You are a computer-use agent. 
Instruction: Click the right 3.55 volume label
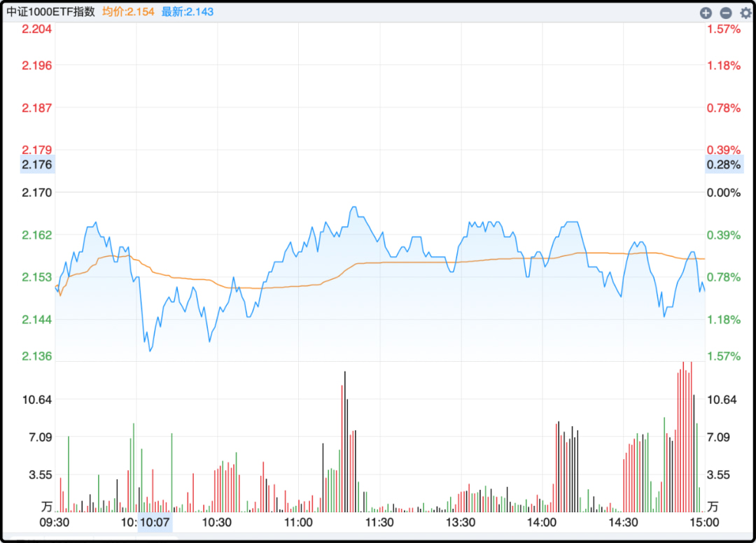click(x=718, y=475)
